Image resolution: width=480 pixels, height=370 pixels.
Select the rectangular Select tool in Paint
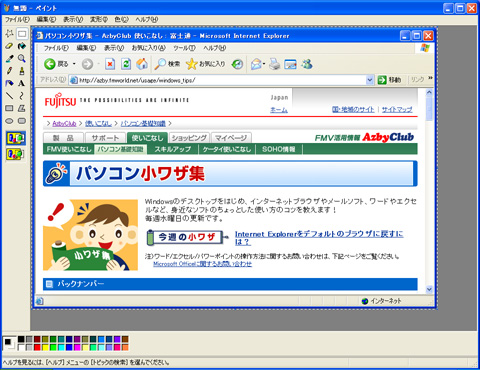click(x=22, y=33)
